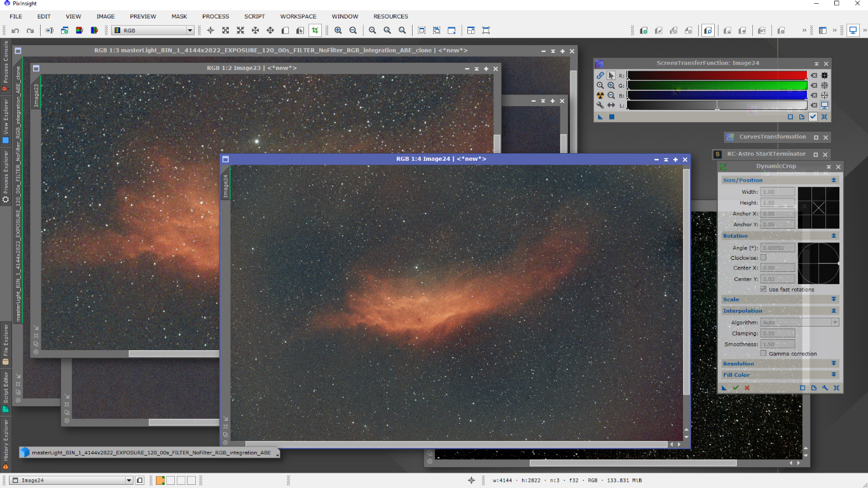Open the PROCESS menu
The image size is (868, 488).
point(216,17)
